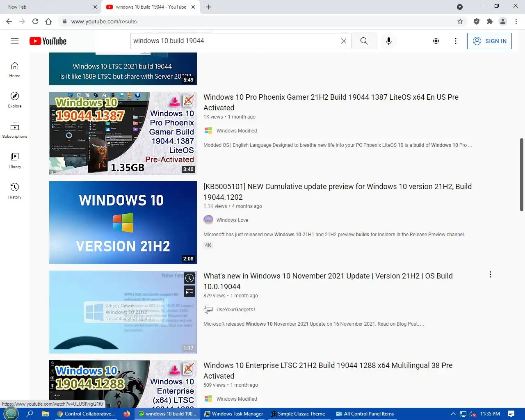525x420 pixels.
Task: Click browser back arrow
Action: (9, 21)
